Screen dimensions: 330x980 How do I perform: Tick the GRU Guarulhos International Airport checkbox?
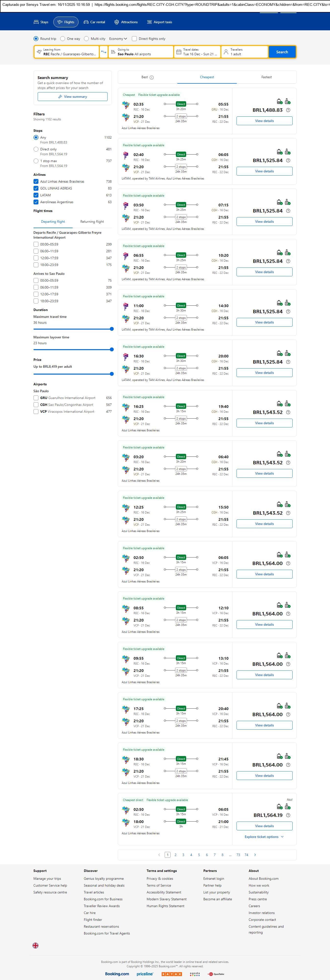[36, 398]
